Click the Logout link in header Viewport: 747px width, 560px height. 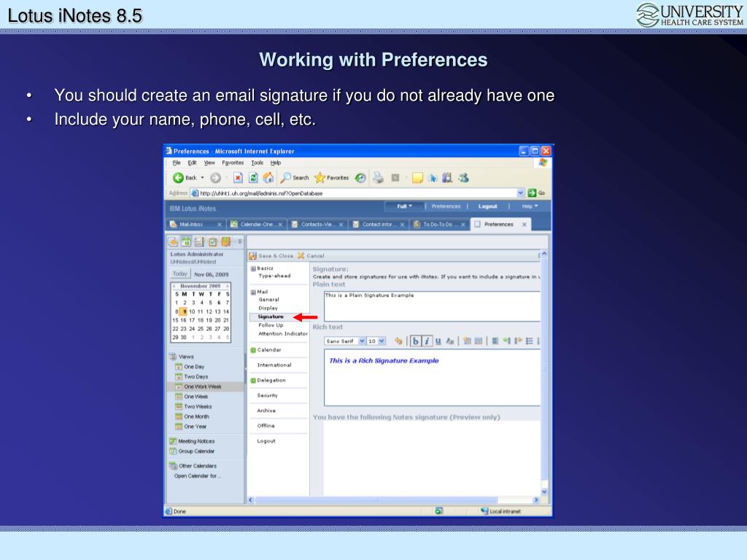click(x=487, y=206)
